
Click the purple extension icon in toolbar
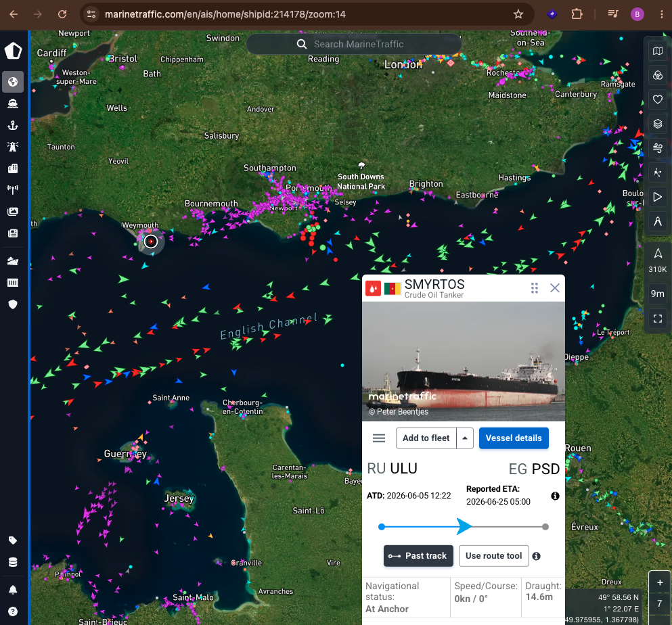(552, 14)
